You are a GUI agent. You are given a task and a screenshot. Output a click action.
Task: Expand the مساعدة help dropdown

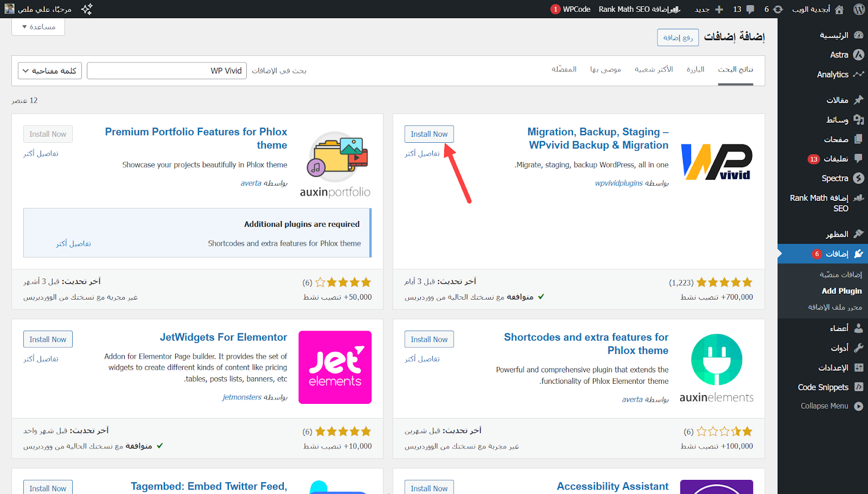38,27
